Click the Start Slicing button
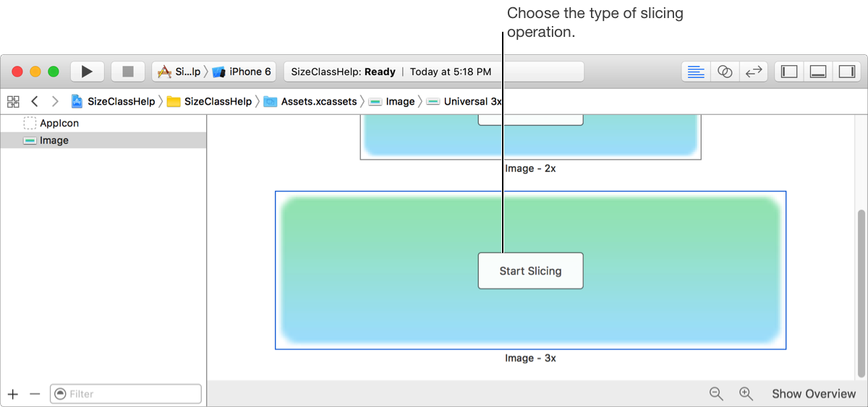Image resolution: width=868 pixels, height=407 pixels. 530,271
